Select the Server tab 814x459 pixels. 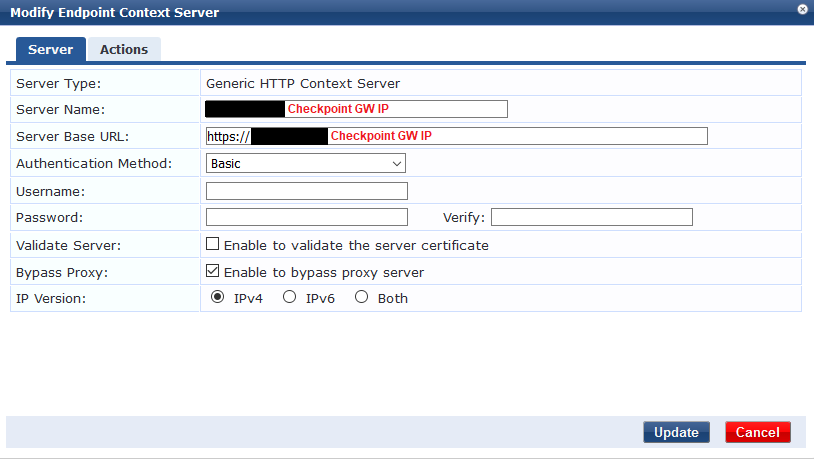click(x=50, y=49)
